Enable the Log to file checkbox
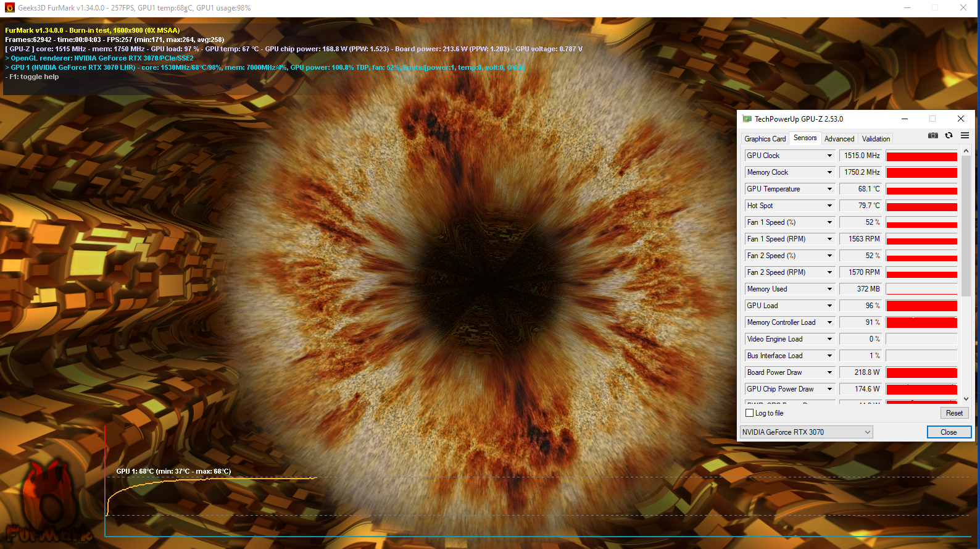Viewport: 980px width, 549px height. point(750,413)
